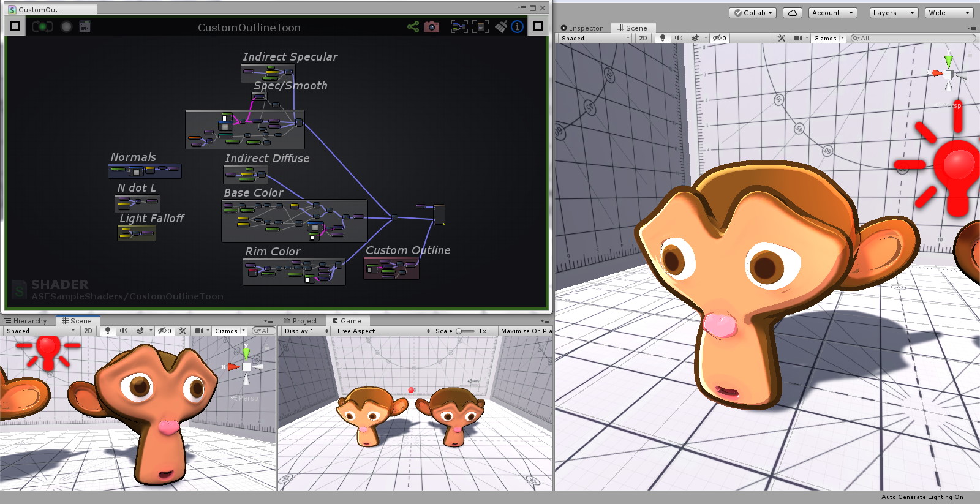Open the Project tab
The width and height of the screenshot is (980, 504).
coord(301,321)
